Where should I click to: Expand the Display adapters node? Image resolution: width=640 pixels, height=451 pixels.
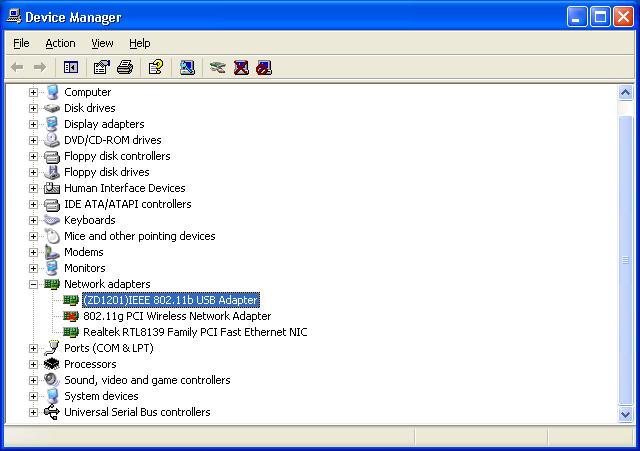click(x=33, y=124)
